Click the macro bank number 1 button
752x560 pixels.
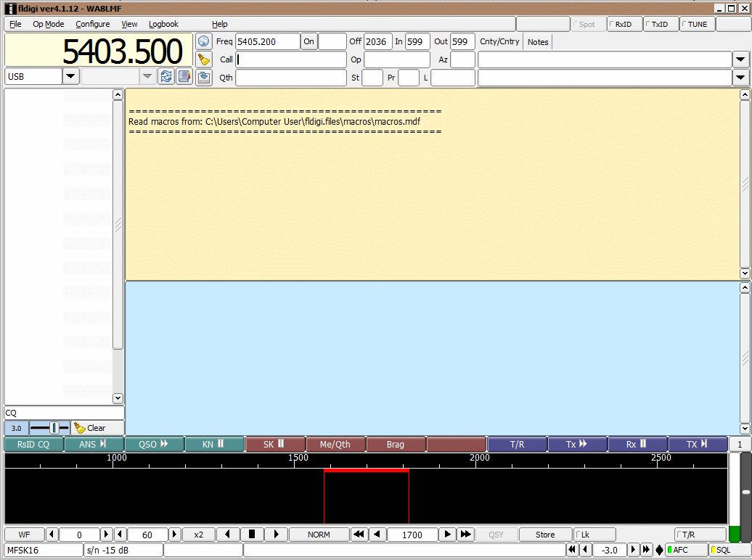pos(740,444)
